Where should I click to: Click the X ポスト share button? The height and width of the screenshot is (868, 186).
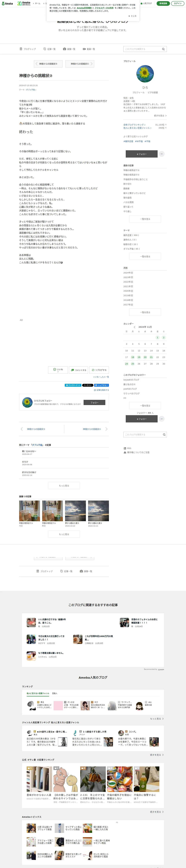tap(87, 385)
